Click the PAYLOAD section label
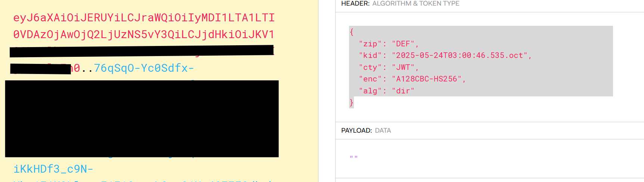The image size is (644, 182). tap(356, 130)
